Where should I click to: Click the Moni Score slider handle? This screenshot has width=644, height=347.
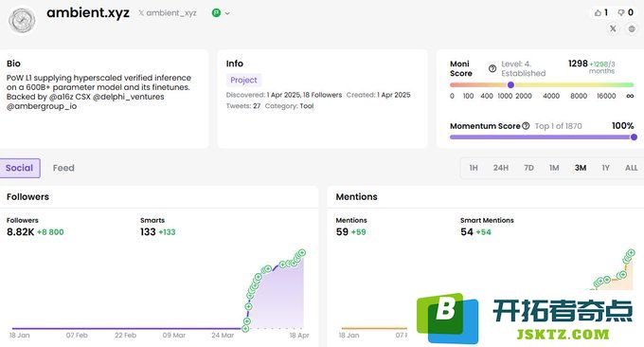tap(510, 84)
